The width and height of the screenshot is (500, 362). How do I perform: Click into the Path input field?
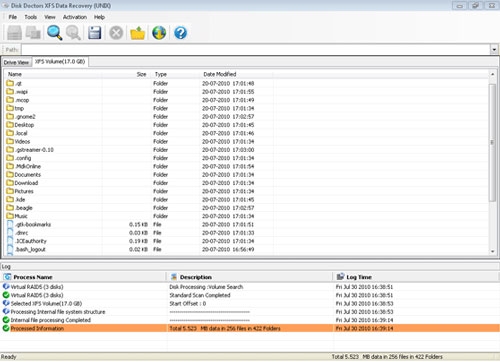click(x=256, y=50)
